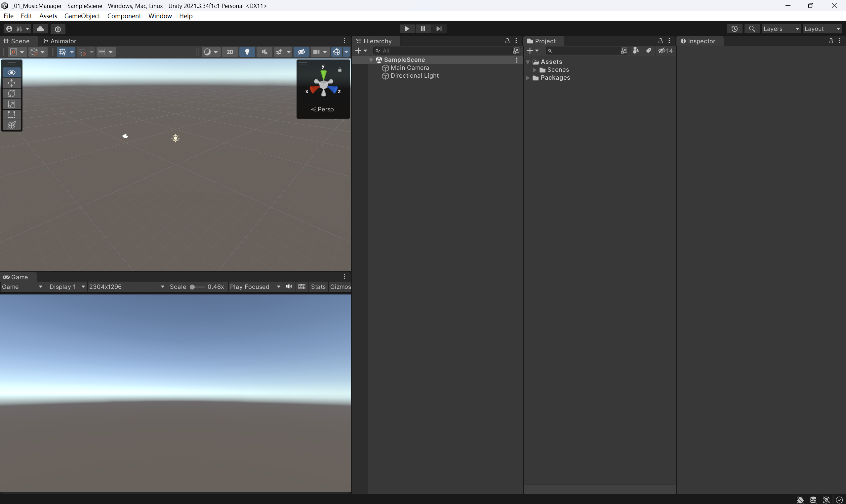Click the Step frame button
The width and height of the screenshot is (846, 504).
coord(439,29)
